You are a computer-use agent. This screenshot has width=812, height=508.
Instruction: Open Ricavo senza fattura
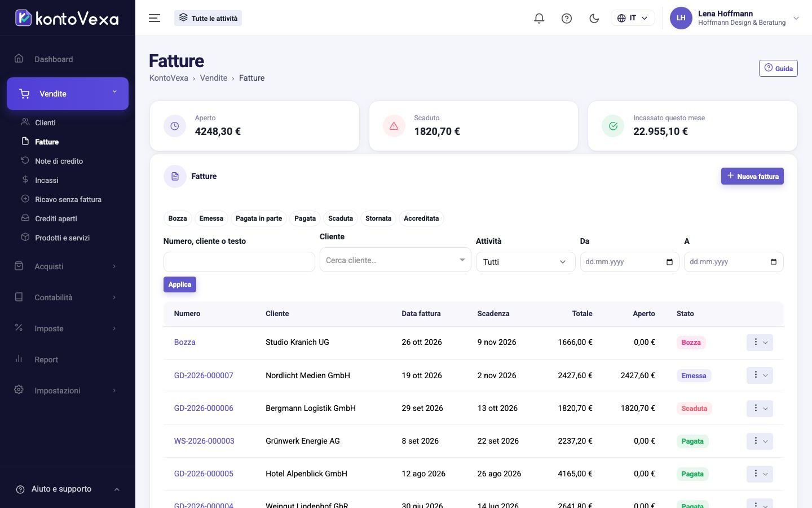pos(68,199)
